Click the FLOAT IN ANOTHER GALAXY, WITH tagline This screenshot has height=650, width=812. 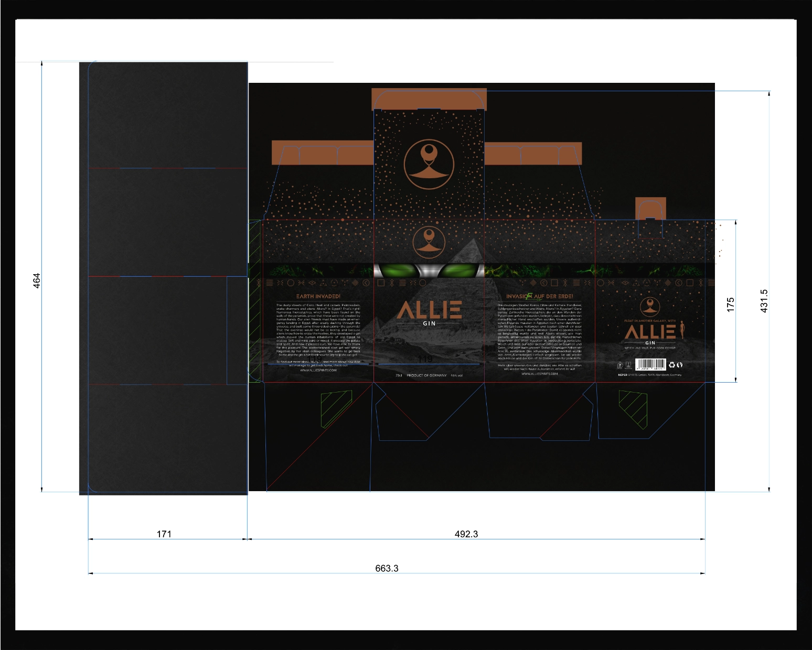tap(650, 320)
